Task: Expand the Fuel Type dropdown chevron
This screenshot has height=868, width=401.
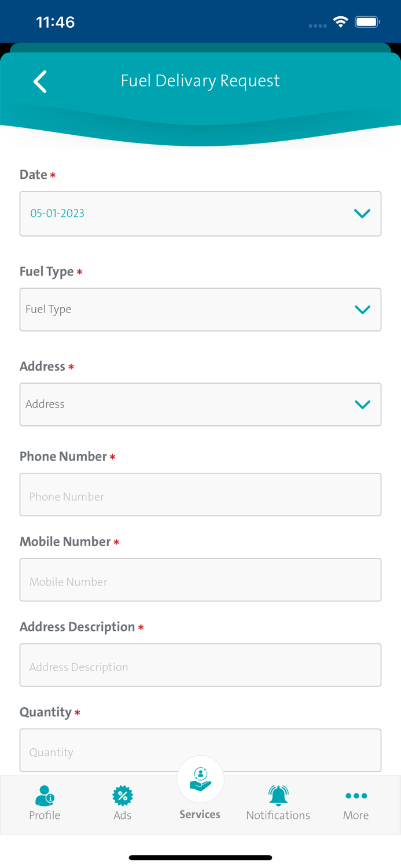Action: pyautogui.click(x=362, y=310)
